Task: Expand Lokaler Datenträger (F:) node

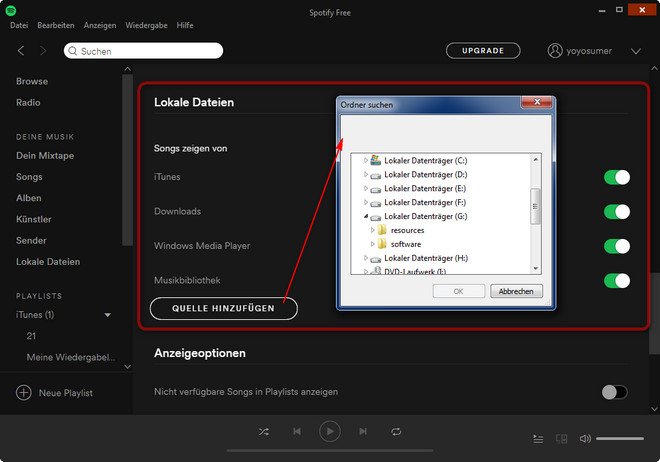Action: coord(365,202)
